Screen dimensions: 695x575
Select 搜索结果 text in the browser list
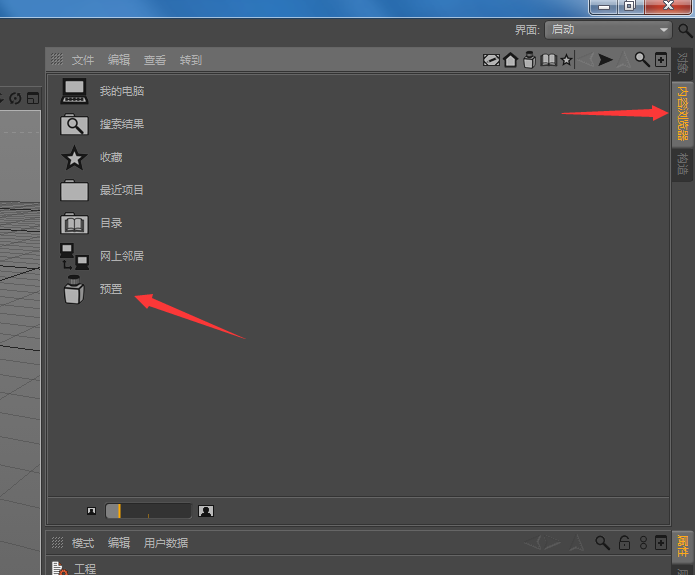pyautogui.click(x=122, y=124)
